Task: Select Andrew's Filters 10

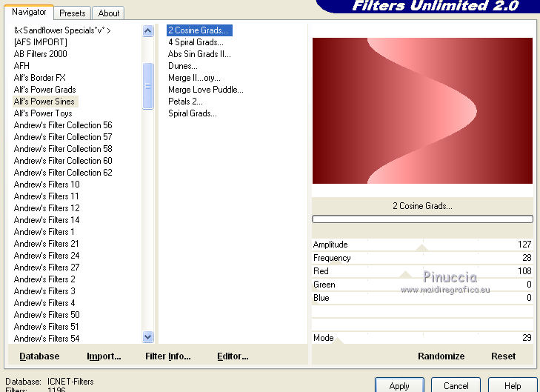Action: click(47, 185)
